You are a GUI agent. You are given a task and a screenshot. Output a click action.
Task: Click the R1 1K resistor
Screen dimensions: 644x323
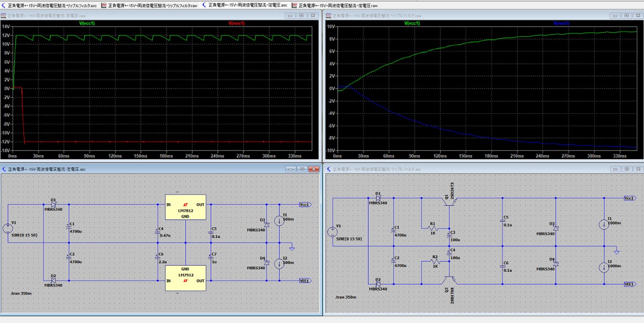coord(433,228)
